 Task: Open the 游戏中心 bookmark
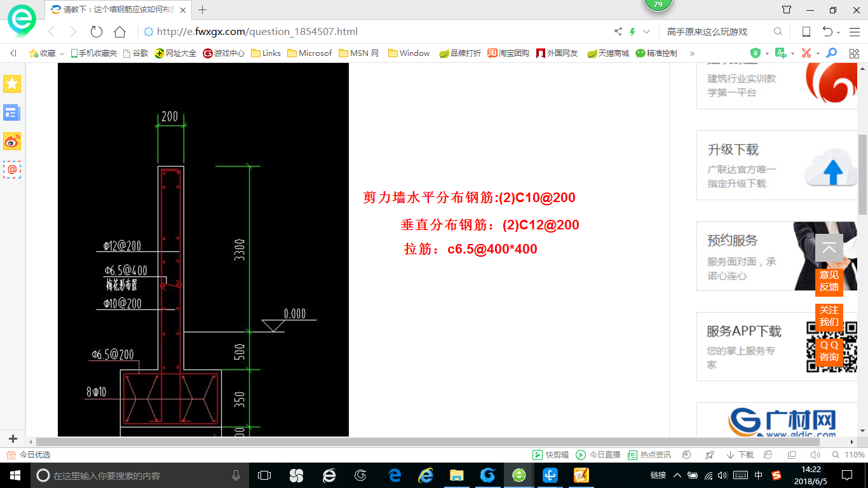[x=224, y=53]
